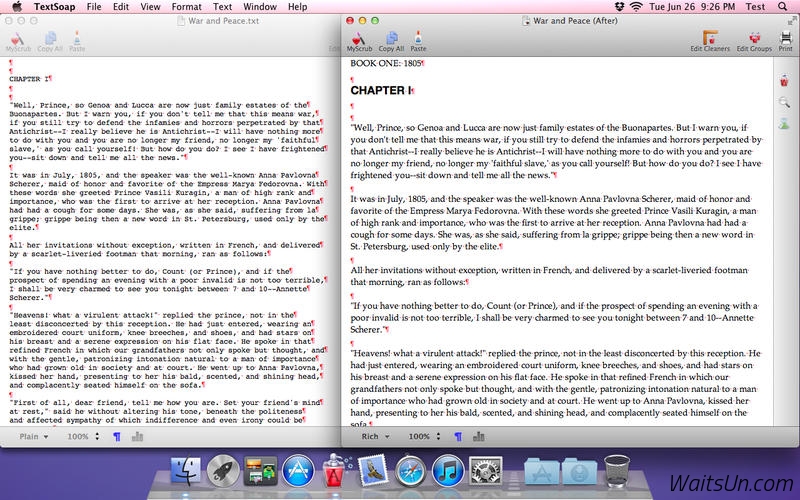The image size is (800, 500).
Task: Click the War and Peace (After) window title
Action: [575, 21]
